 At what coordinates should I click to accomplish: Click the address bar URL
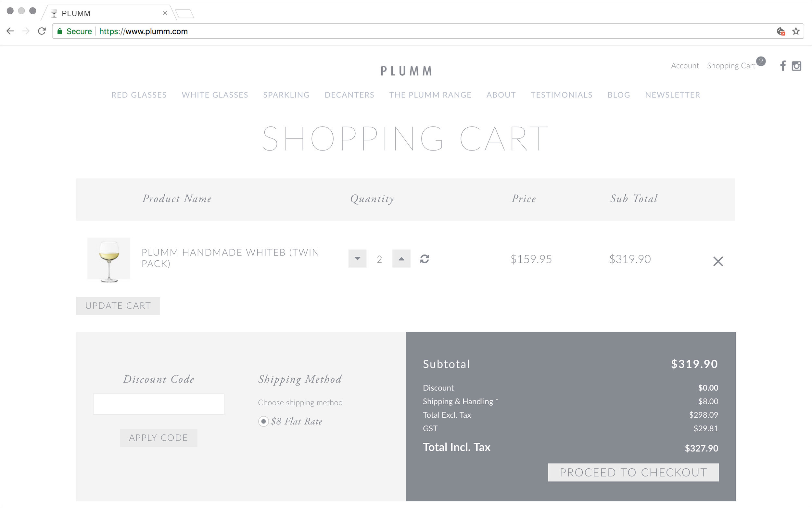coord(143,31)
